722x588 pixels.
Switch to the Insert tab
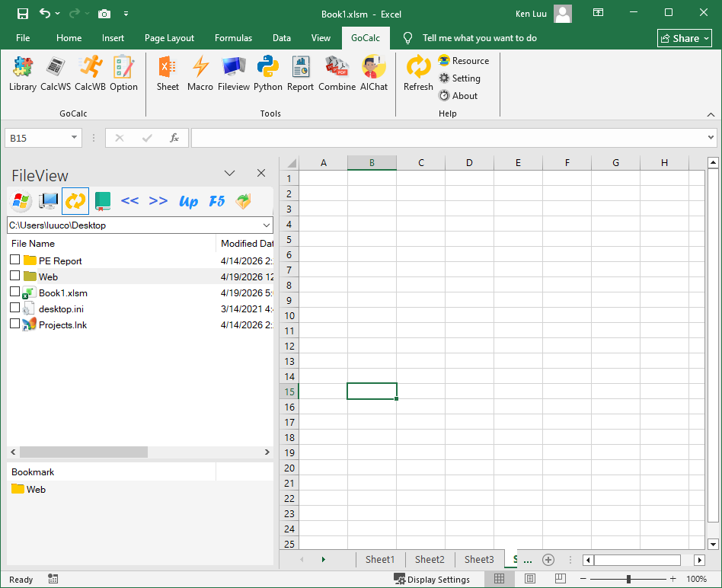coord(113,38)
